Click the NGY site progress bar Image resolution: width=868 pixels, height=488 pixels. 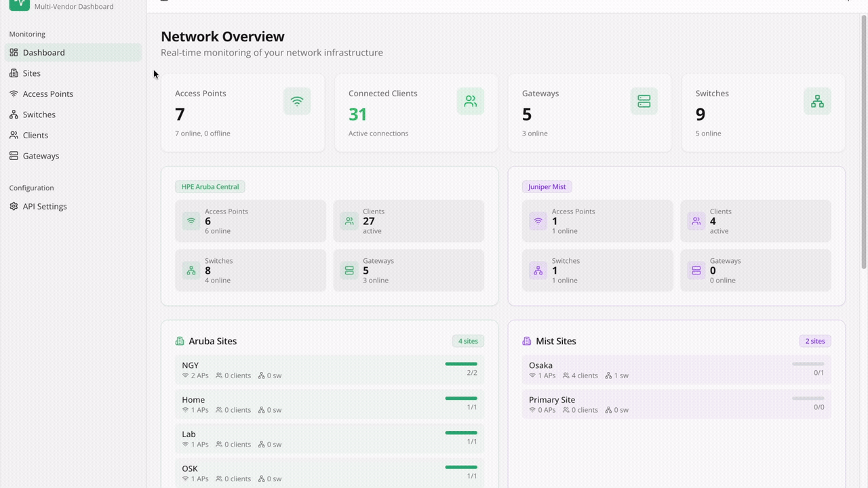[461, 364]
